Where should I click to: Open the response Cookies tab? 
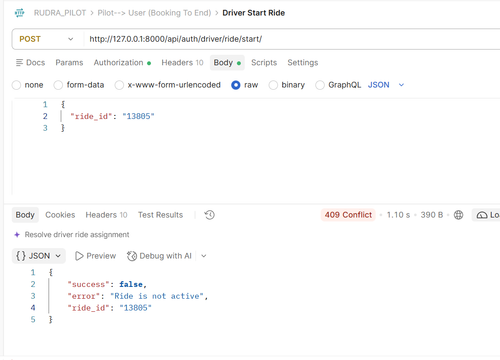[x=60, y=215]
